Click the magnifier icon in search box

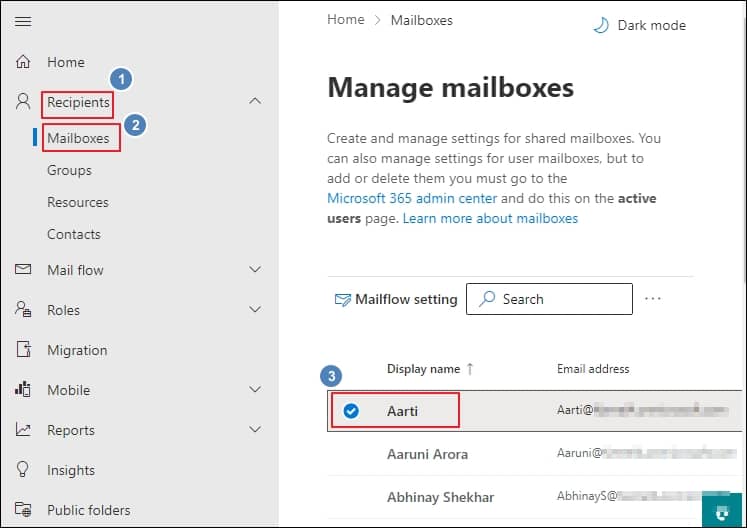coord(487,299)
